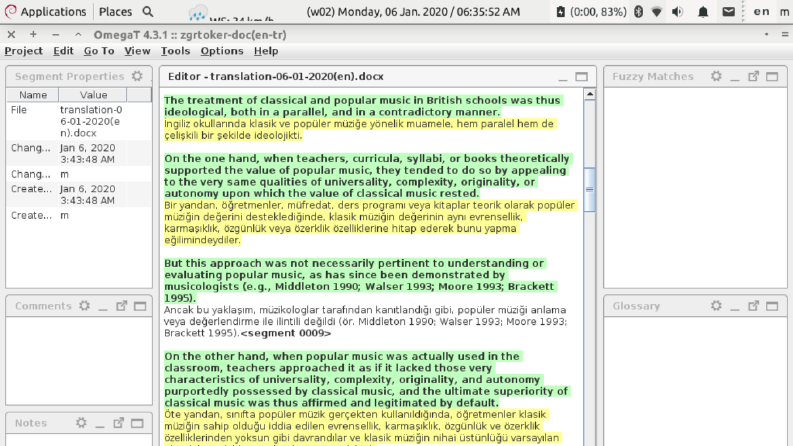Open the Project menu
Viewport: 793px width, 446px height.
[23, 51]
